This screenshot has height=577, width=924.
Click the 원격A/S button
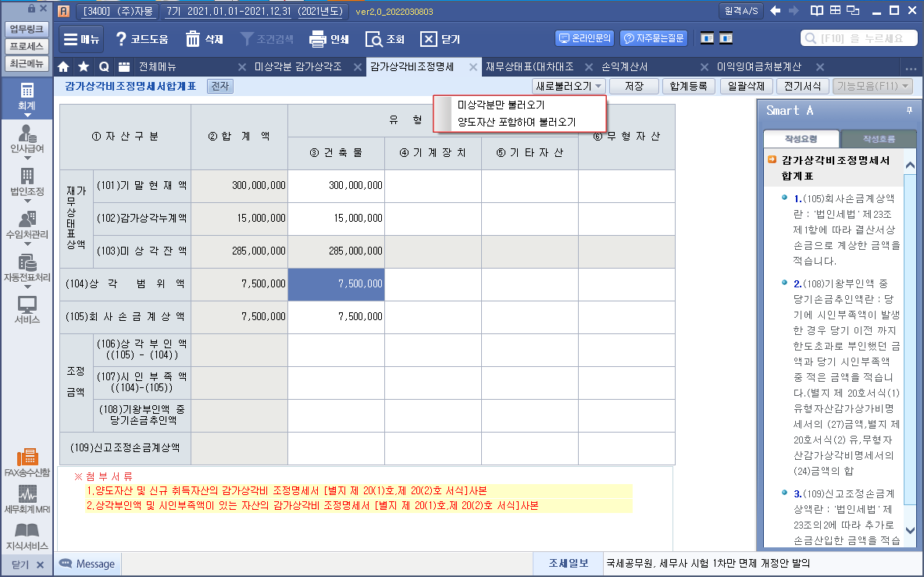coord(741,11)
